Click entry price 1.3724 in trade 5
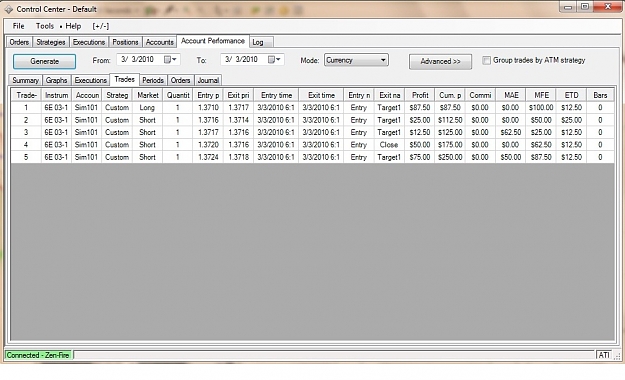Image resolution: width=625 pixels, height=380 pixels. pyautogui.click(x=208, y=157)
